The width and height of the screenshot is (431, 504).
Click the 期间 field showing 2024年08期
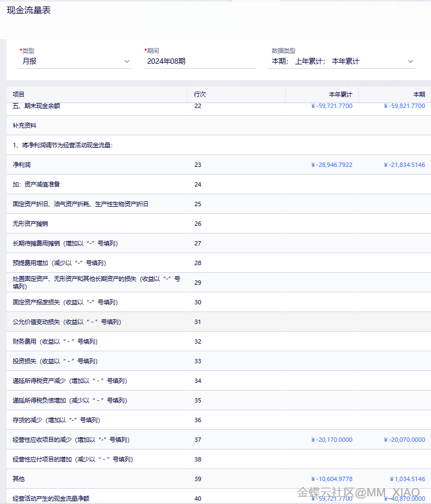[200, 61]
